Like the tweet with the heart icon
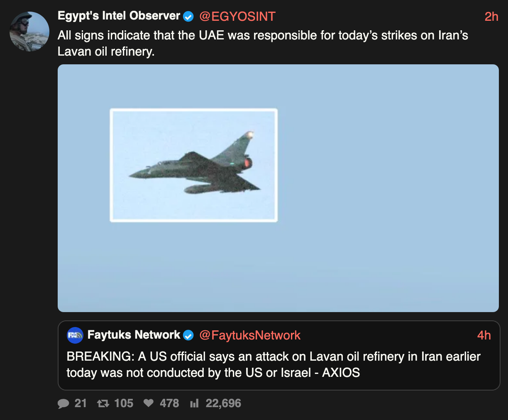Image resolution: width=508 pixels, height=420 pixels. click(148, 403)
